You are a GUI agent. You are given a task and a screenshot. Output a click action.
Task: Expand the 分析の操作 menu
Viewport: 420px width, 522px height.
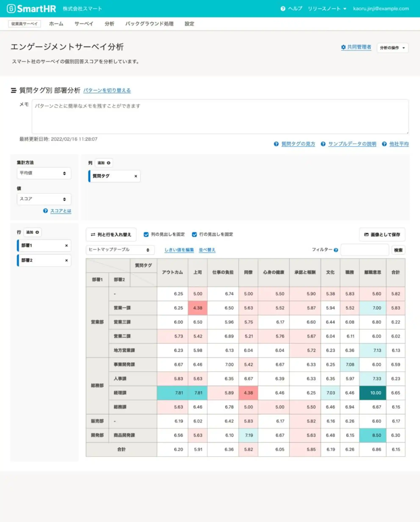click(392, 48)
